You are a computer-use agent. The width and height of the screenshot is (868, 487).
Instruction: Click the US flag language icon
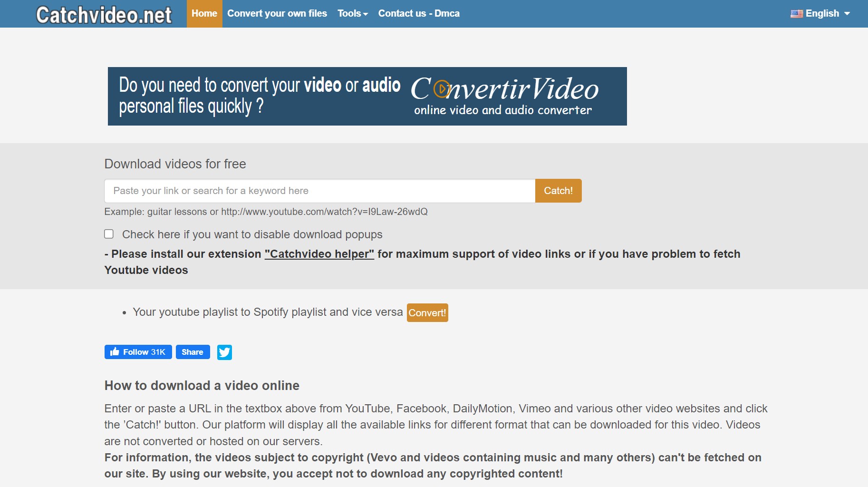[797, 14]
